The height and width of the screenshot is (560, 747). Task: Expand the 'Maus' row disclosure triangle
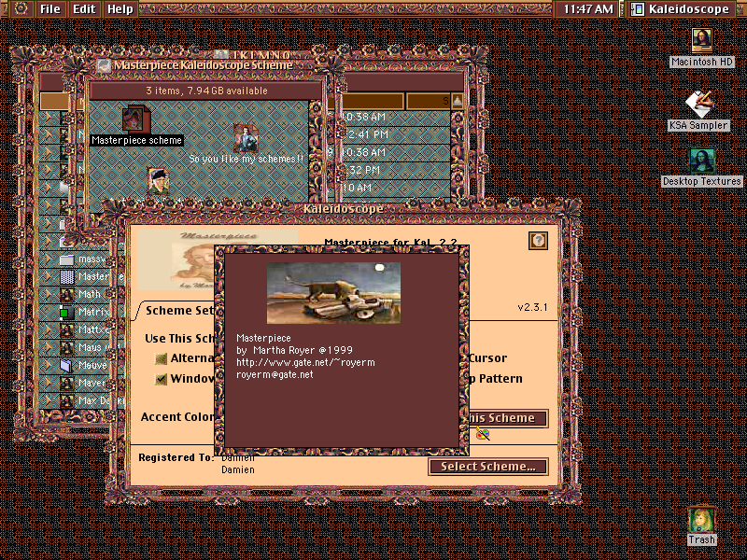point(49,347)
